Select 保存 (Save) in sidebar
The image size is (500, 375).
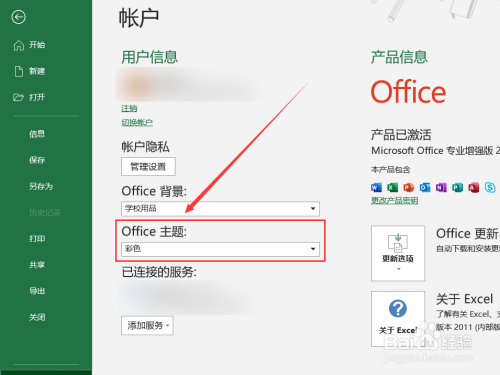[x=37, y=160]
